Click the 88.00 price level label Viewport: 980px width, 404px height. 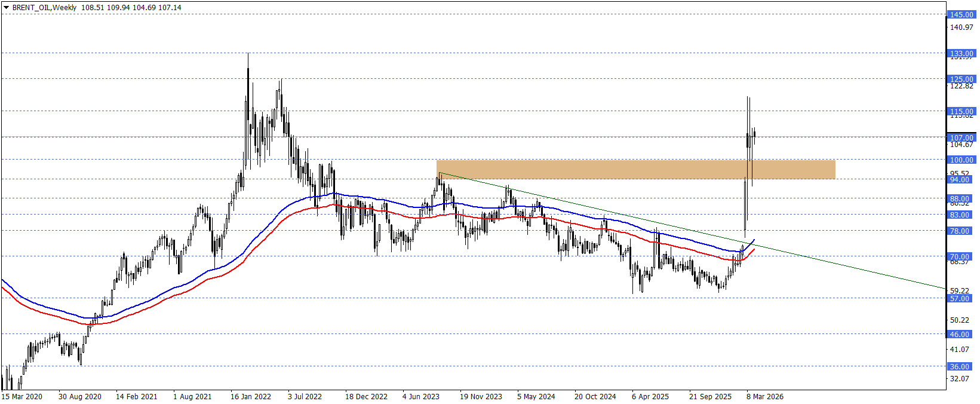(x=961, y=199)
